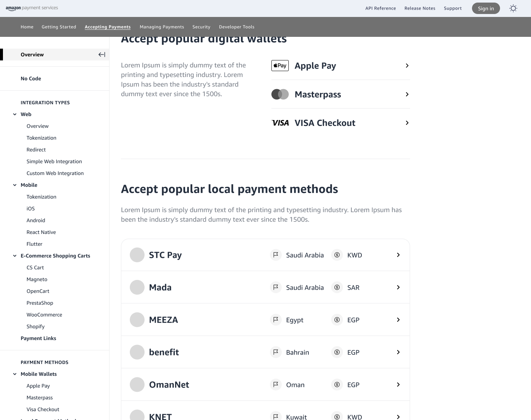Screen dimensions: 531x420
Task: Open the Amazon Payment Services logo
Action: [32, 8]
